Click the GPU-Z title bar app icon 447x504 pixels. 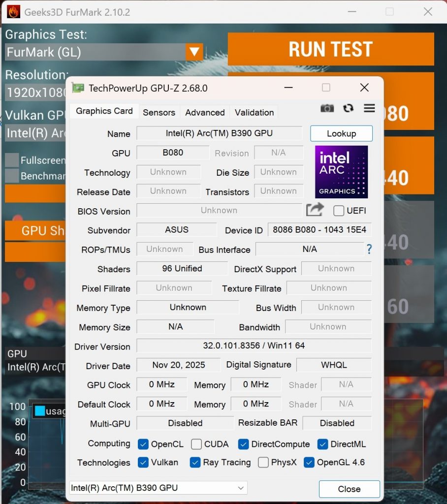78,88
